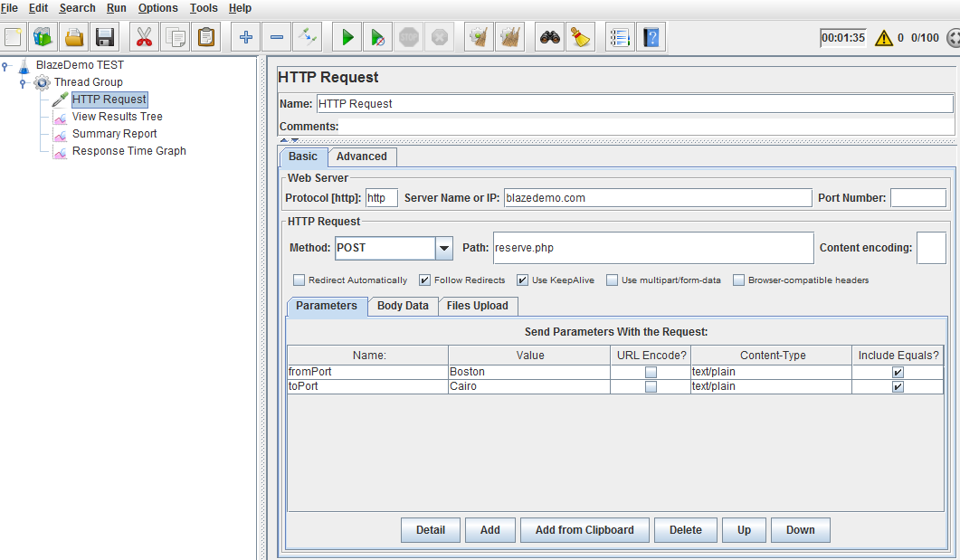Click the Function Helper list icon
Viewport: 960px width, 560px height.
[x=619, y=38]
